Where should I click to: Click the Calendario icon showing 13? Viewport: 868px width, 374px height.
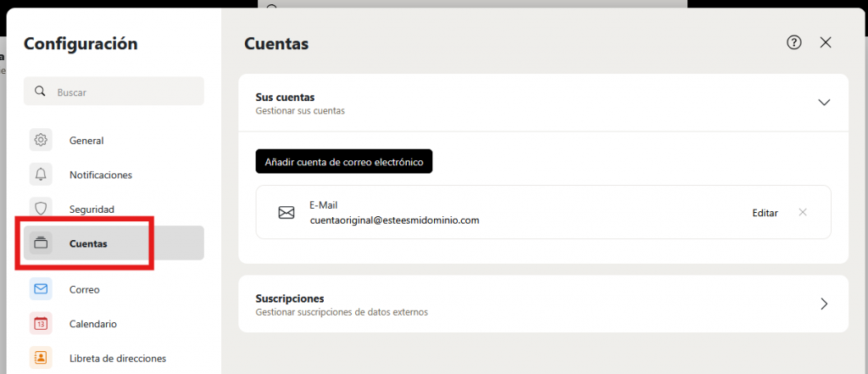tap(41, 323)
